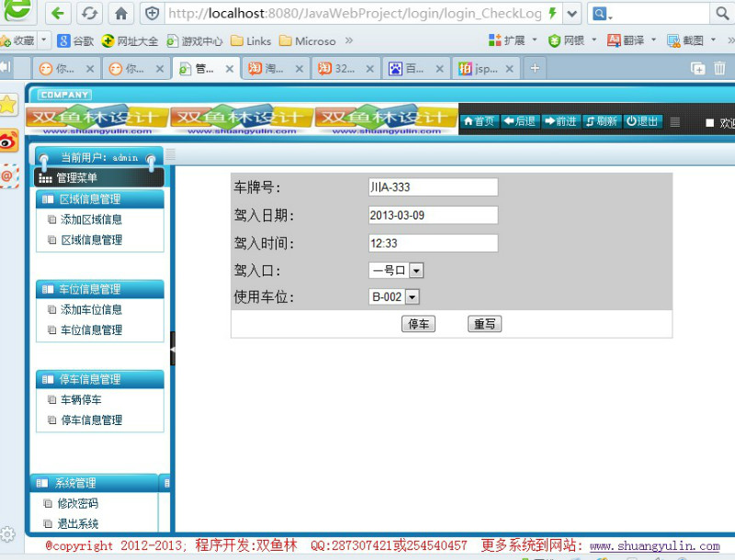The image size is (735, 560).
Task: Click the lightning speed icon in address bar
Action: pyautogui.click(x=553, y=13)
